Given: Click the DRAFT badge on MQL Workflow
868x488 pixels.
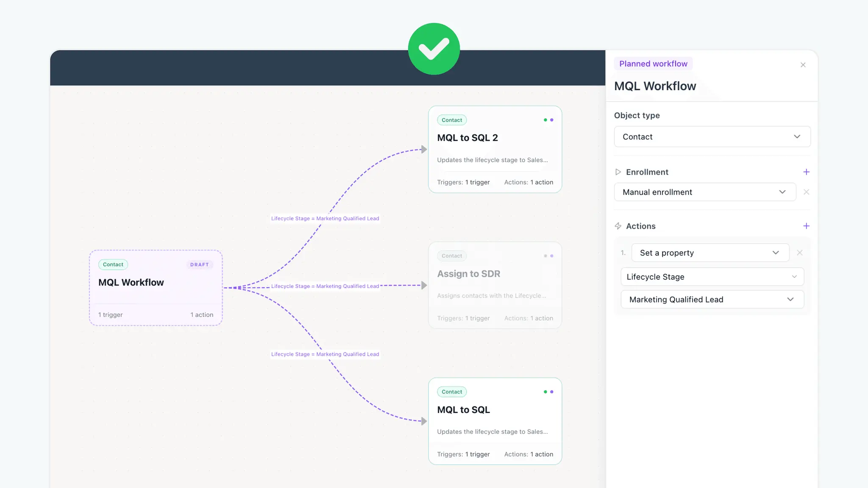Looking at the screenshot, I should click(200, 264).
